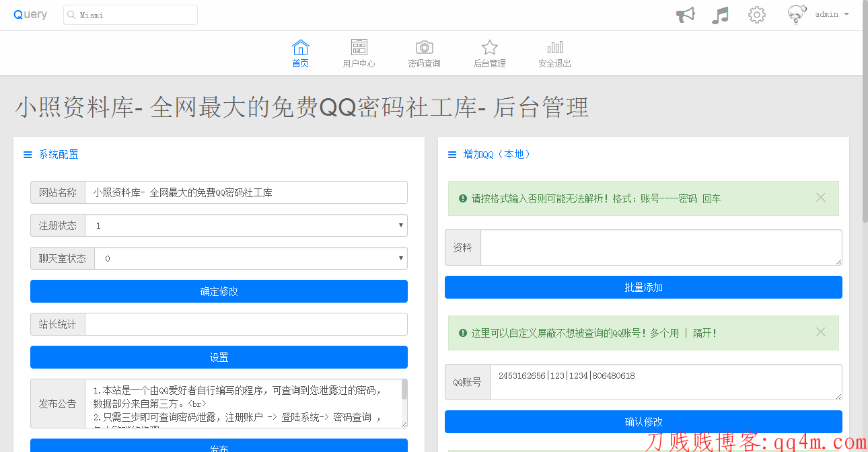Focus the 站长统计 input field
The height and width of the screenshot is (452, 868).
tap(246, 324)
